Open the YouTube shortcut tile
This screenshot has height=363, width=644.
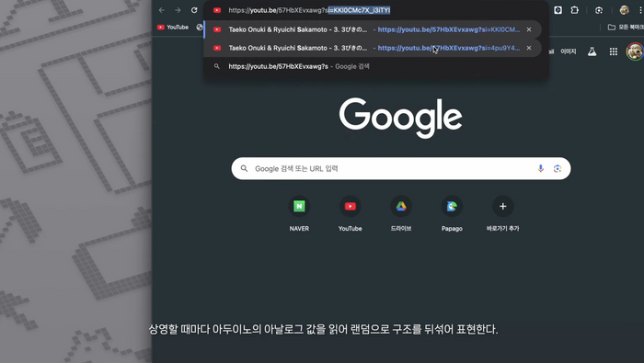point(350,213)
